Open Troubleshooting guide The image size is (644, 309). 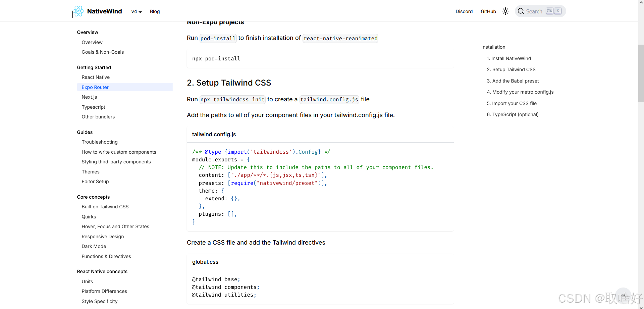click(x=100, y=142)
